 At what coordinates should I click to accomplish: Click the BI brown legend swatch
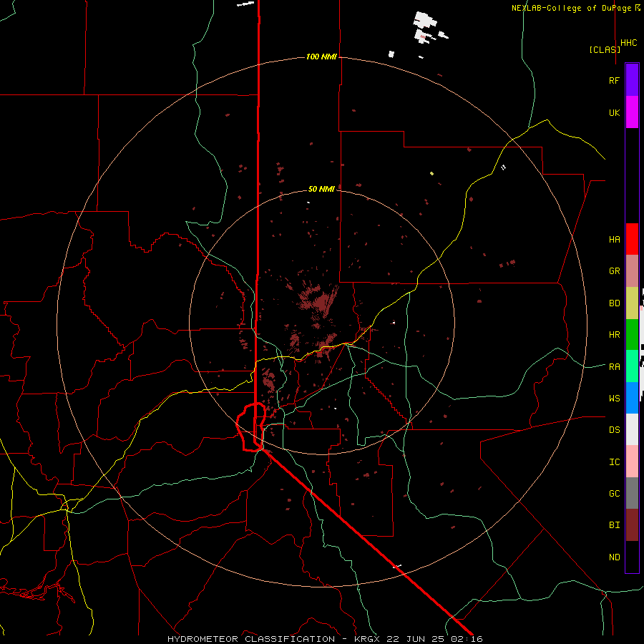632,525
